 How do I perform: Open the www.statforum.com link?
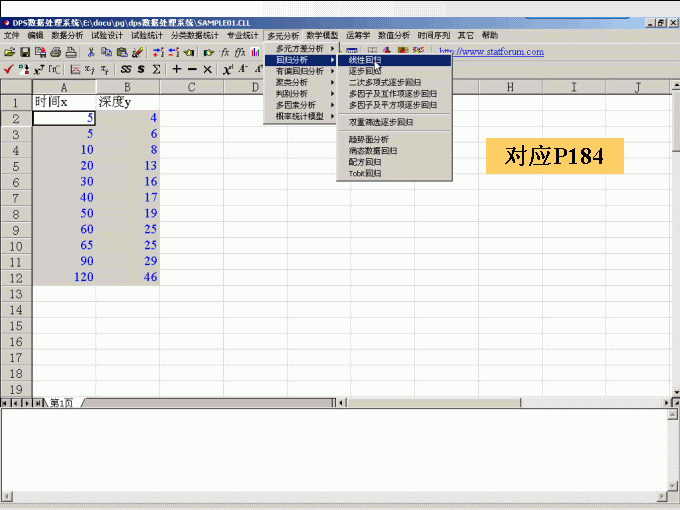pos(492,52)
